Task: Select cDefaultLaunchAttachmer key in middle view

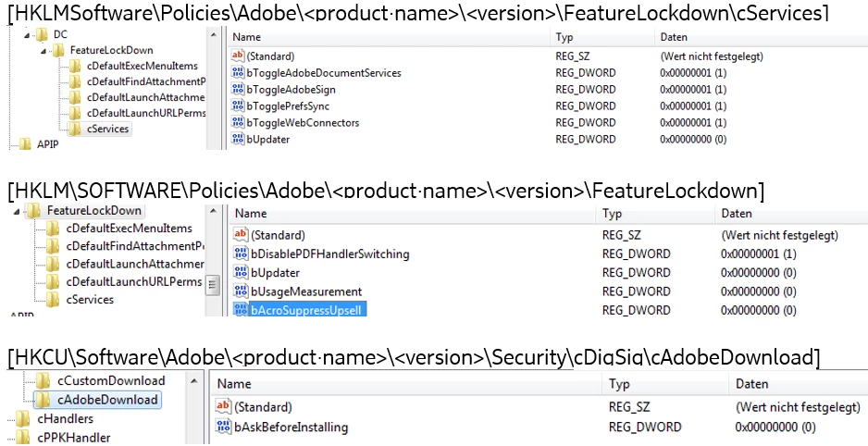Action: pyautogui.click(x=135, y=264)
